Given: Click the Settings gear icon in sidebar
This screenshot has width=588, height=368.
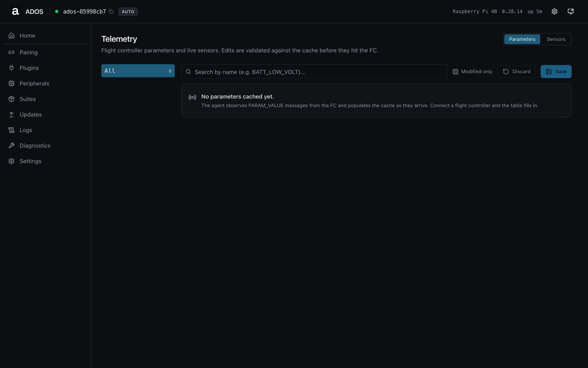Looking at the screenshot, I should click(x=11, y=161).
